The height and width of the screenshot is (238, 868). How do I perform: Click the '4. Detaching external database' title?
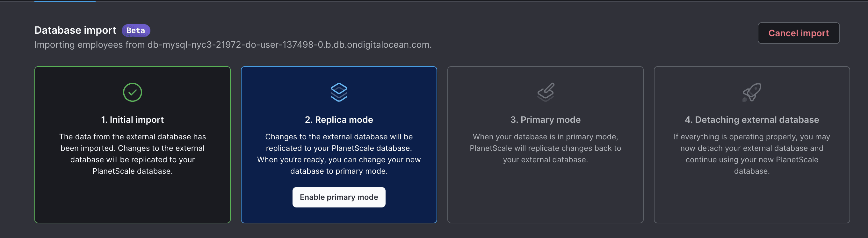tap(752, 120)
